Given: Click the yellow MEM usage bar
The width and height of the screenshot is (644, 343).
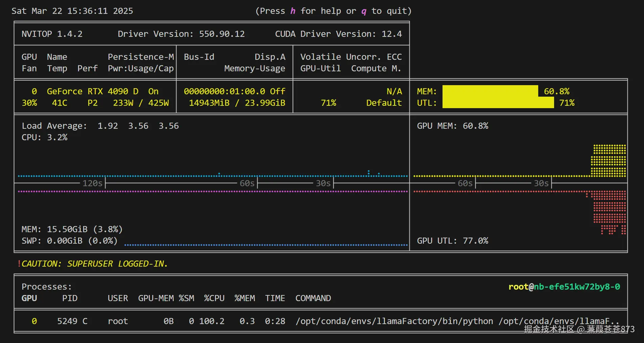Looking at the screenshot, I should (x=490, y=91).
